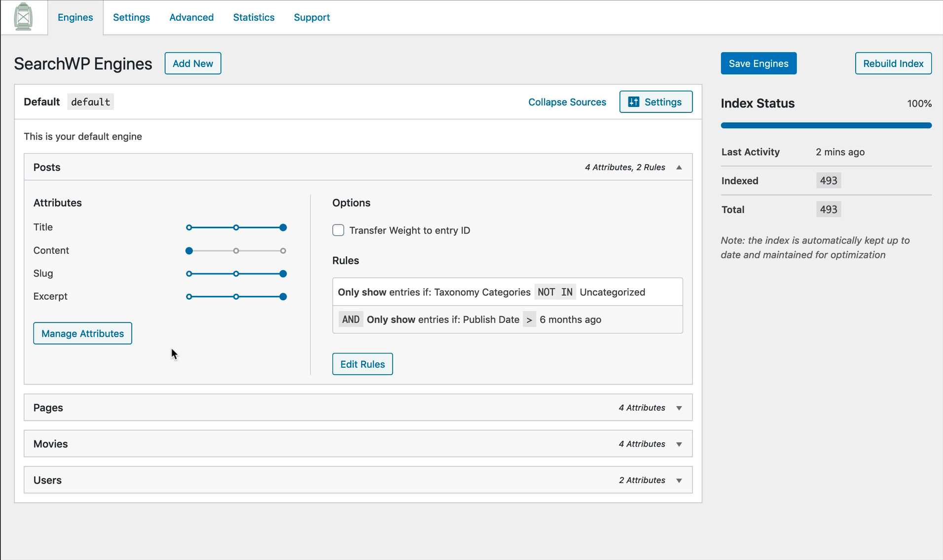Click the '6 months ago' rule value
The image size is (943, 560).
tap(571, 319)
